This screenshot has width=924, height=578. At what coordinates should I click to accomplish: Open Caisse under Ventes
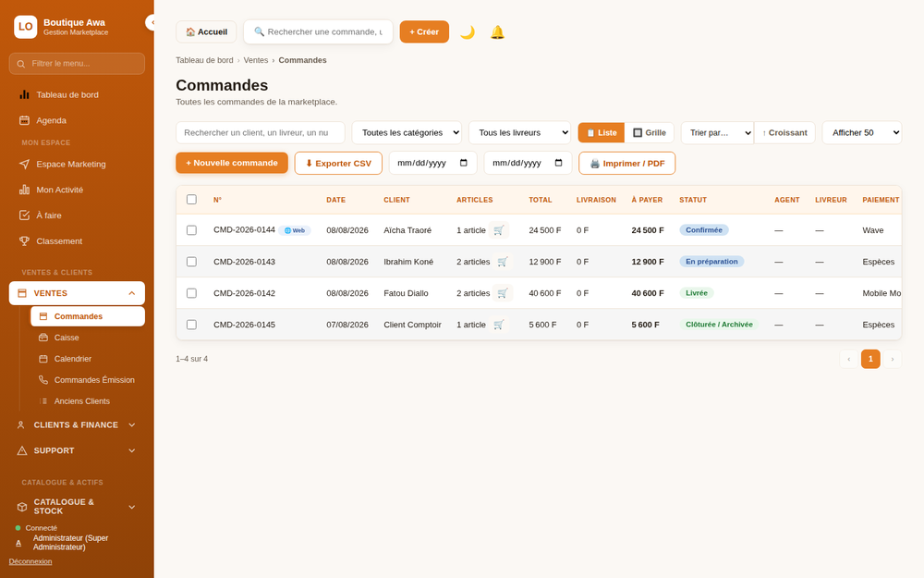pyautogui.click(x=87, y=338)
